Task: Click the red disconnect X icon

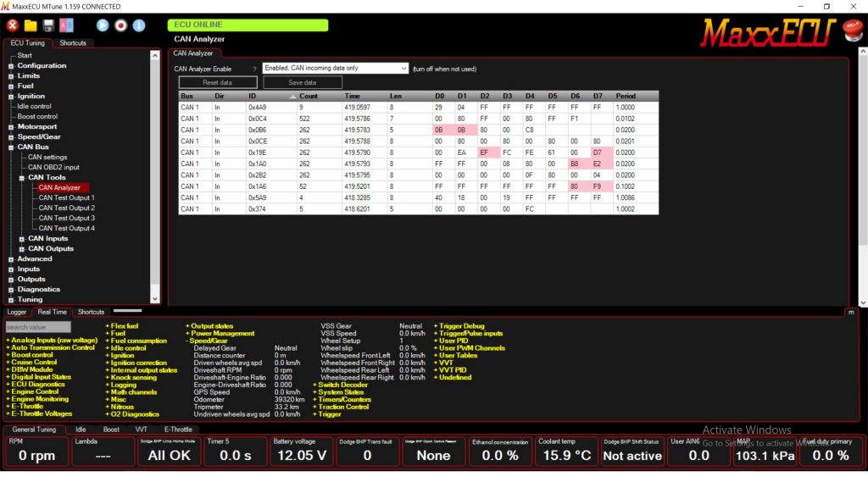Action: click(x=13, y=25)
